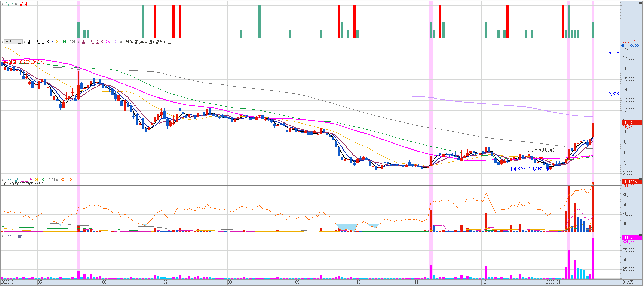Click the gray 120 price moving average period

[x=73, y=42]
